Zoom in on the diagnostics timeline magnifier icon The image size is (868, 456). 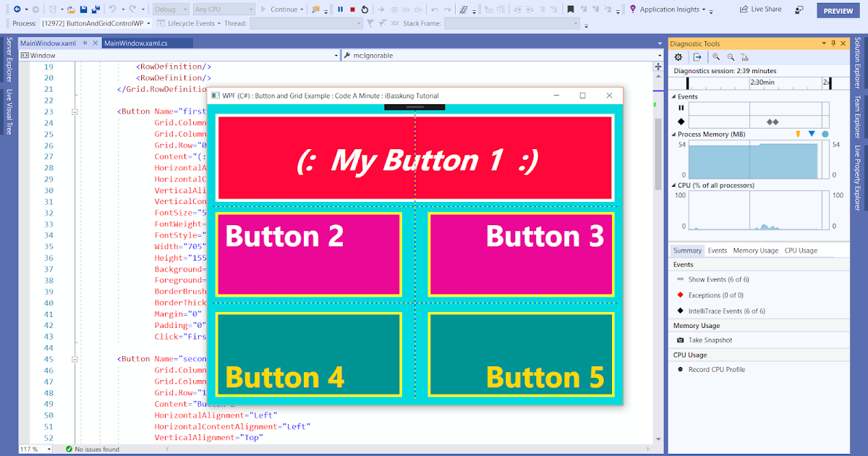(x=715, y=56)
